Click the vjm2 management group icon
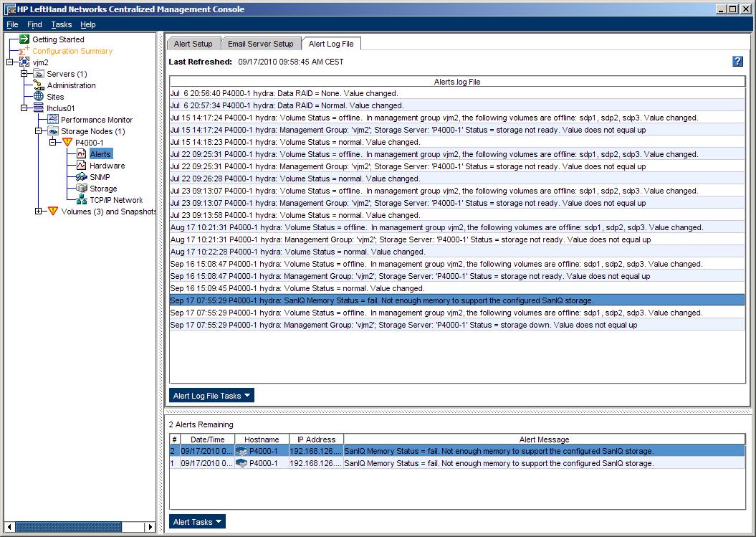Image resolution: width=756 pixels, height=537 pixels. 24,62
